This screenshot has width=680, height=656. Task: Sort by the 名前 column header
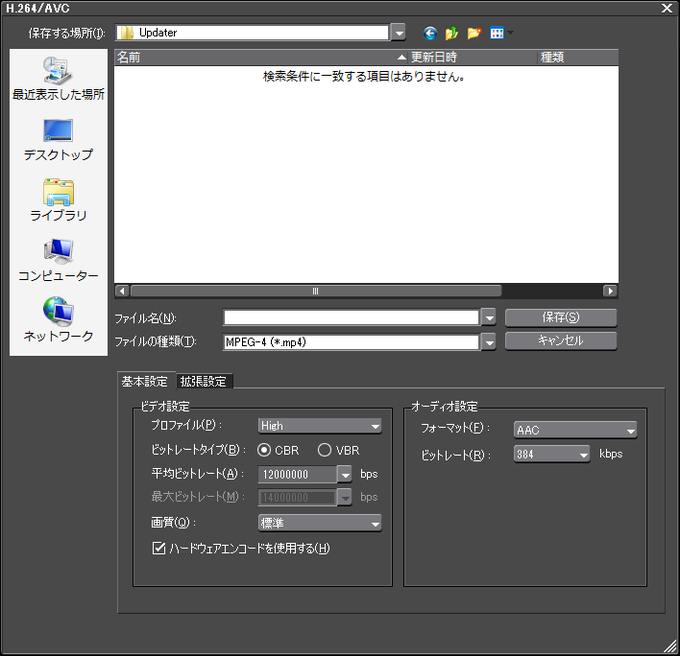pos(261,57)
